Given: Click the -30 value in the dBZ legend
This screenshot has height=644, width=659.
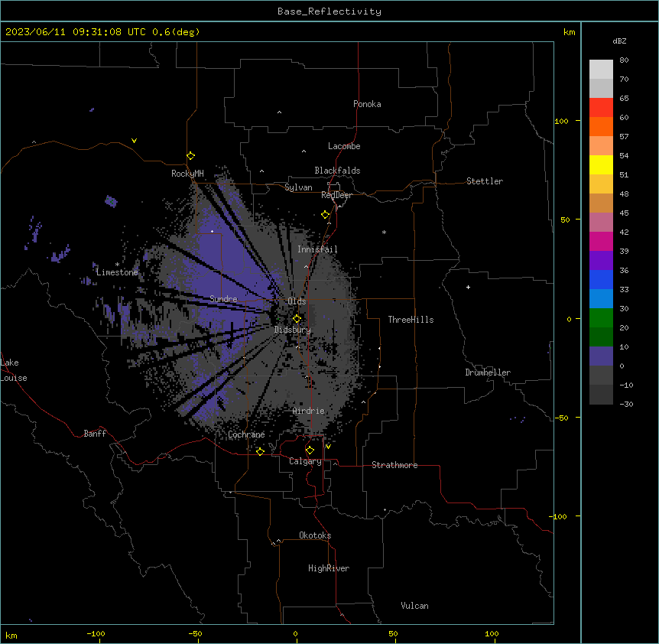Looking at the screenshot, I should click(x=626, y=405).
